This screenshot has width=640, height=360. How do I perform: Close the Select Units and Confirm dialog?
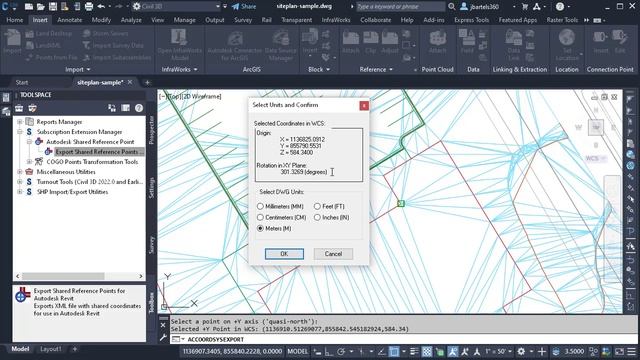pos(364,105)
